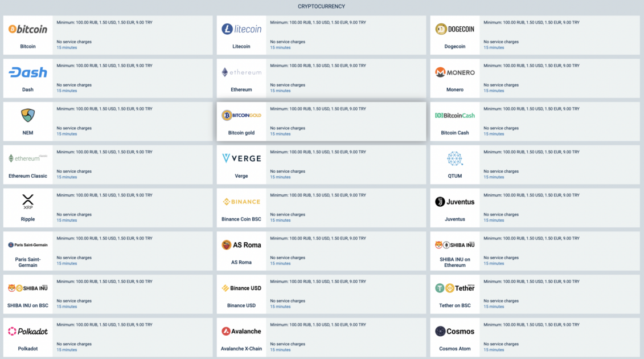Click '15 minutes' in the Verge card
The height and width of the screenshot is (359, 644).
point(281,177)
